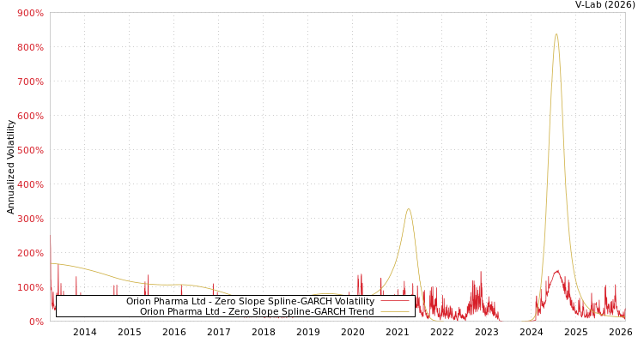The height and width of the screenshot is (343, 644).
Task: Click the 2023 x-axis label
Action: [x=487, y=332]
